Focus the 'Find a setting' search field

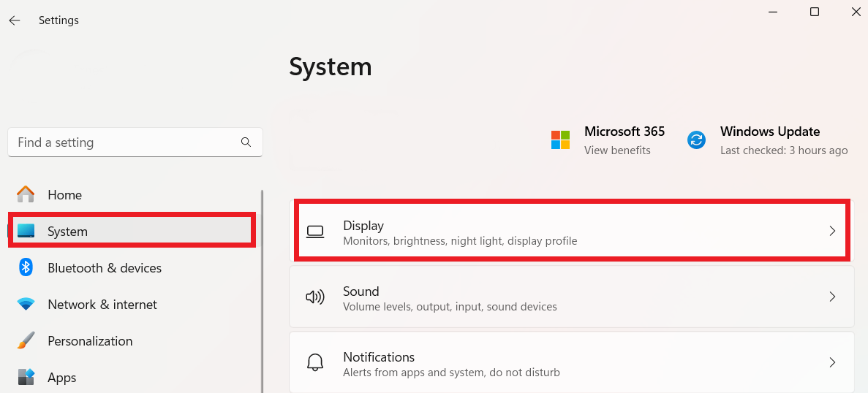coord(124,142)
